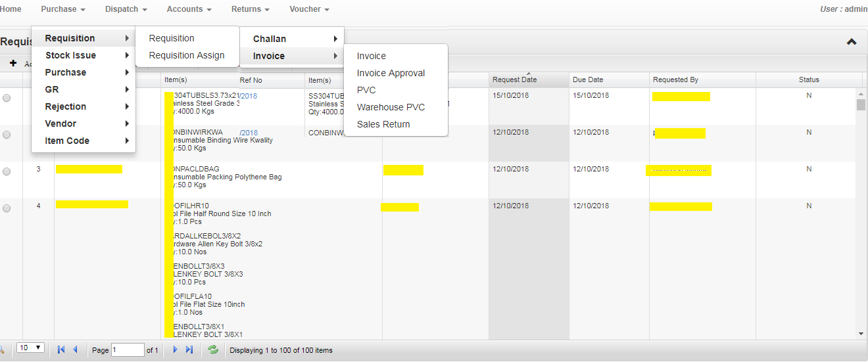Jump to last page pager icon
The height and width of the screenshot is (362, 868).
189,350
